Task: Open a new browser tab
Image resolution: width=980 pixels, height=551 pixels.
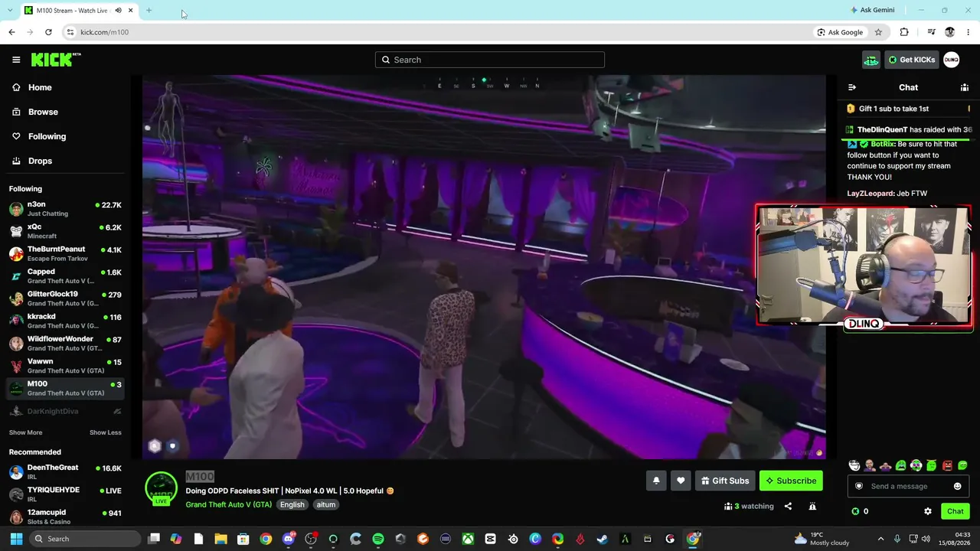Action: point(149,11)
